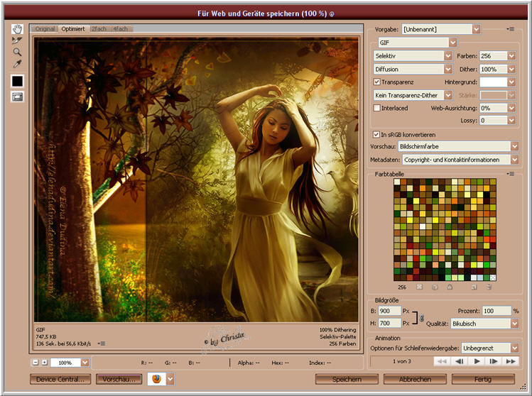Toggle slice visibility icon
Image resolution: width=532 pixels, height=396 pixels.
[x=17, y=97]
